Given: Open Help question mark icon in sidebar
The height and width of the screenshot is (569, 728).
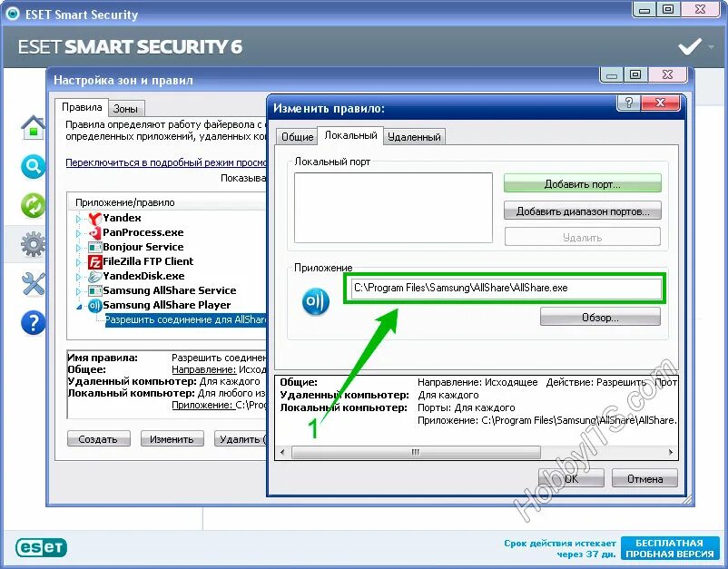Looking at the screenshot, I should coord(33,322).
